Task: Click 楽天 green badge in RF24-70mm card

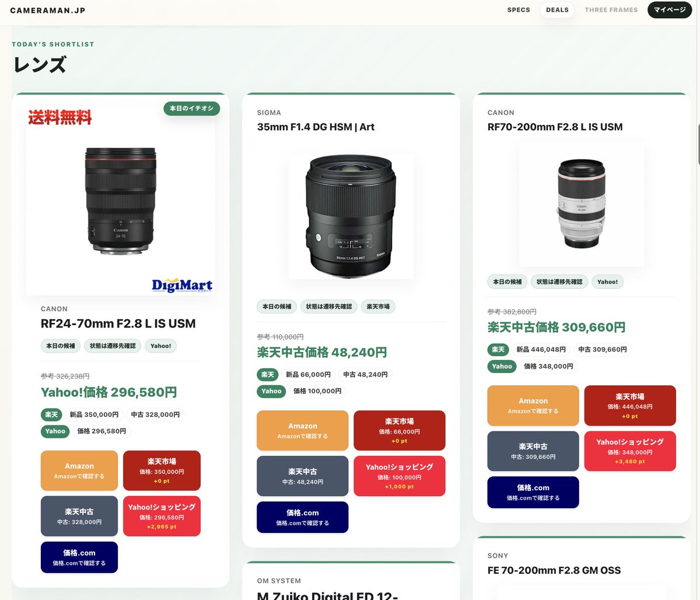Action: (51, 415)
